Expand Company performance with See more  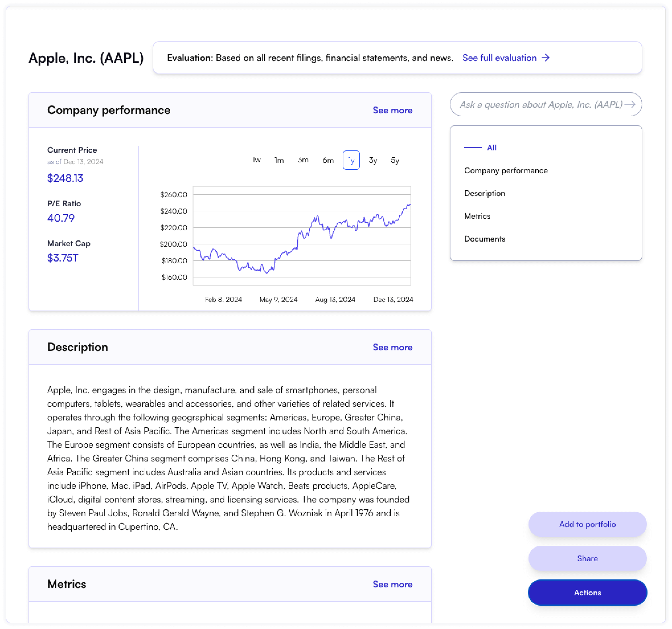click(x=392, y=110)
